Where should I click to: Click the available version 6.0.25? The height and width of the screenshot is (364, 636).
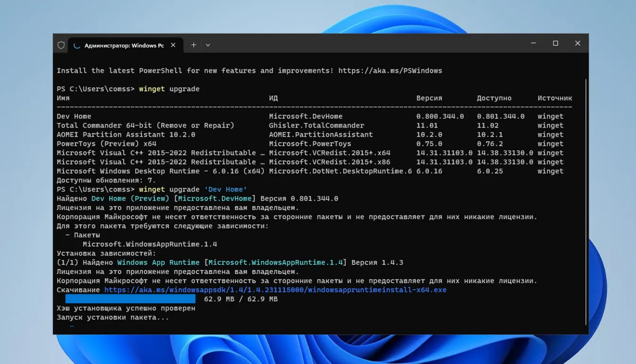pyautogui.click(x=490, y=171)
